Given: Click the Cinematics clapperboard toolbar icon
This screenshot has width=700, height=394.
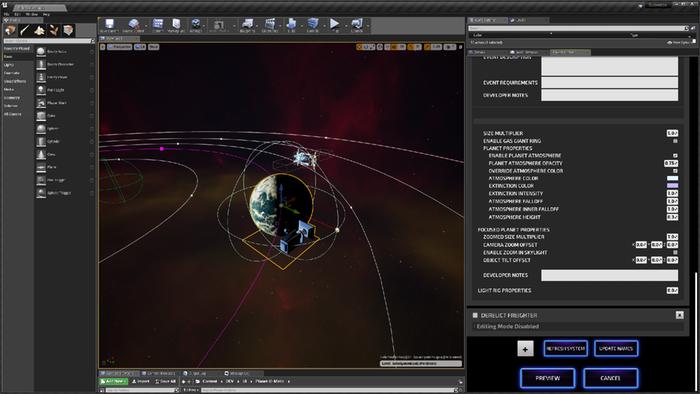Looking at the screenshot, I should (270, 24).
